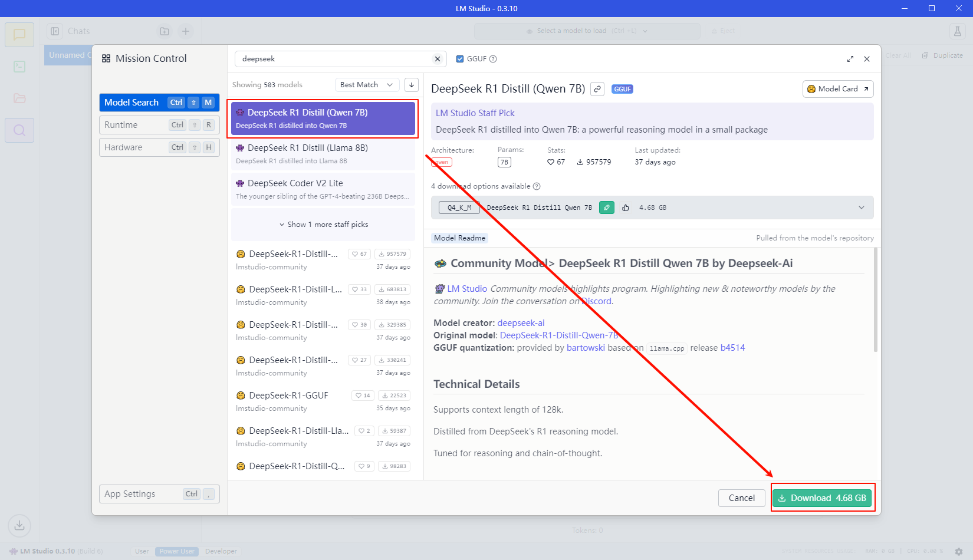Open the Hardware tab
Viewport: 973px width, 560px height.
(x=159, y=147)
